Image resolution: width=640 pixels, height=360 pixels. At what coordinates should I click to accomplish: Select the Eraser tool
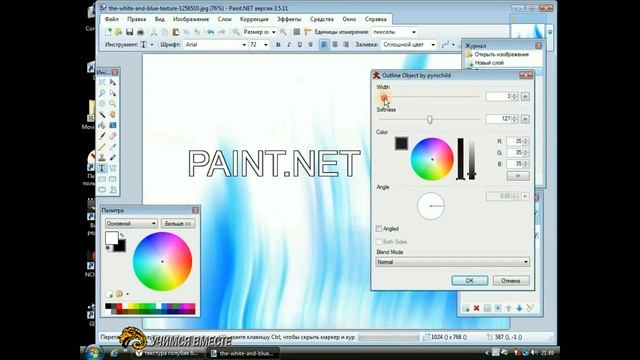coord(113,136)
